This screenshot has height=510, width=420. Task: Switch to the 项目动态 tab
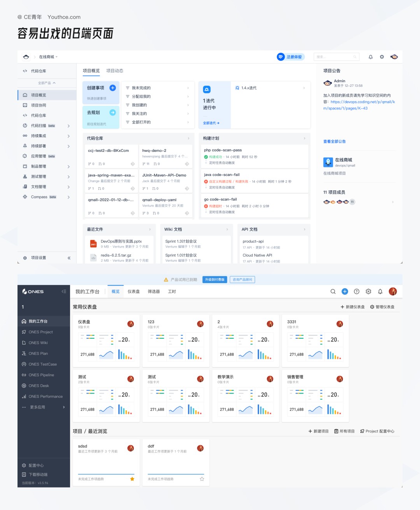pyautogui.click(x=115, y=71)
